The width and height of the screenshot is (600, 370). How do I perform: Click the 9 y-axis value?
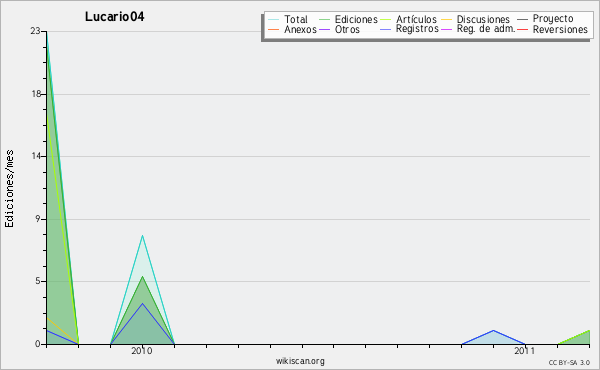click(38, 219)
